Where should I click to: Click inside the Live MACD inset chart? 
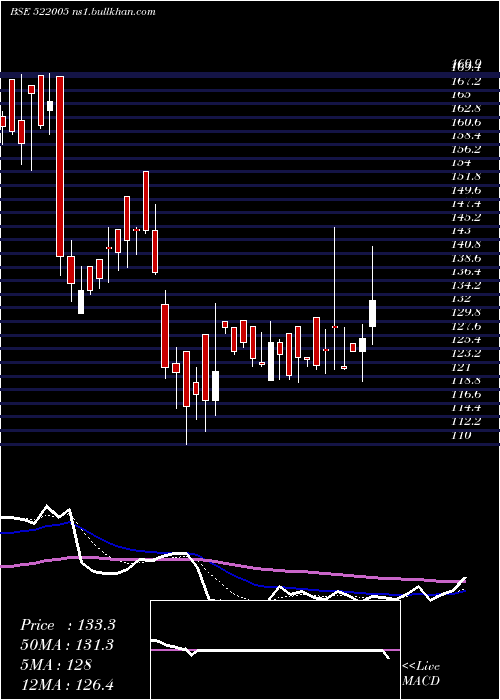(x=275, y=650)
